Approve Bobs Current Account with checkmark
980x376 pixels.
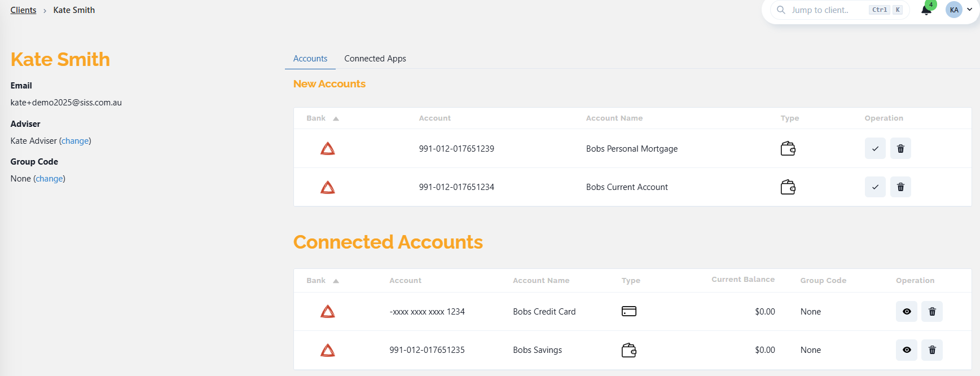[x=874, y=187]
